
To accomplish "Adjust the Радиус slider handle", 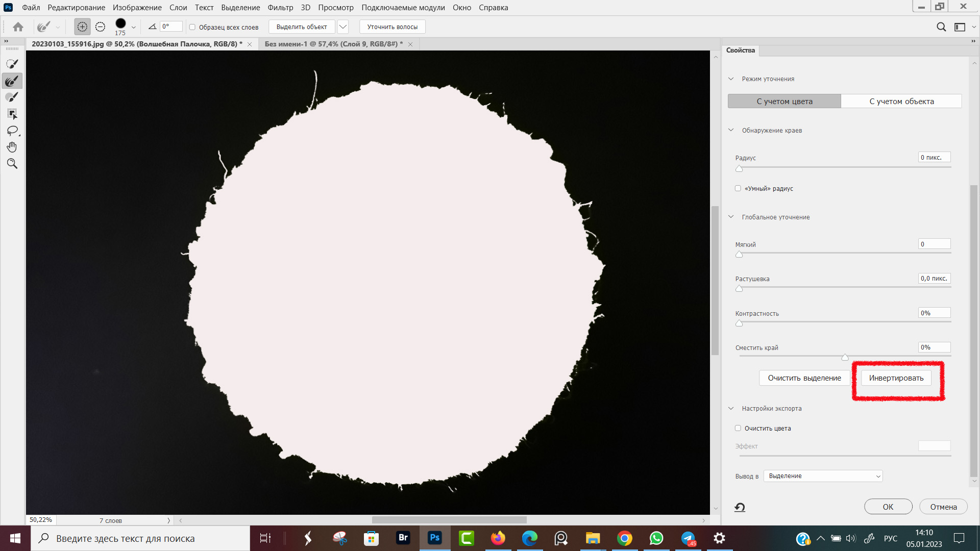I will (x=739, y=168).
